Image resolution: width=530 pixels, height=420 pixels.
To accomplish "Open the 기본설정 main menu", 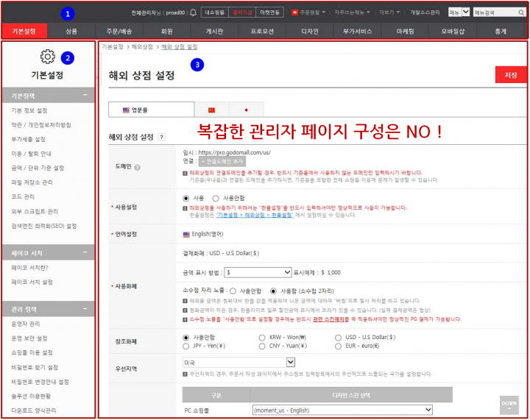I will 24,32.
